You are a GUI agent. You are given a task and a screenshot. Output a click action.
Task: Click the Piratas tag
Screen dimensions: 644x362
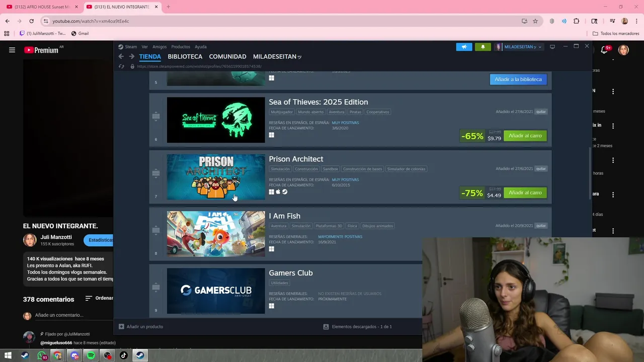(355, 112)
